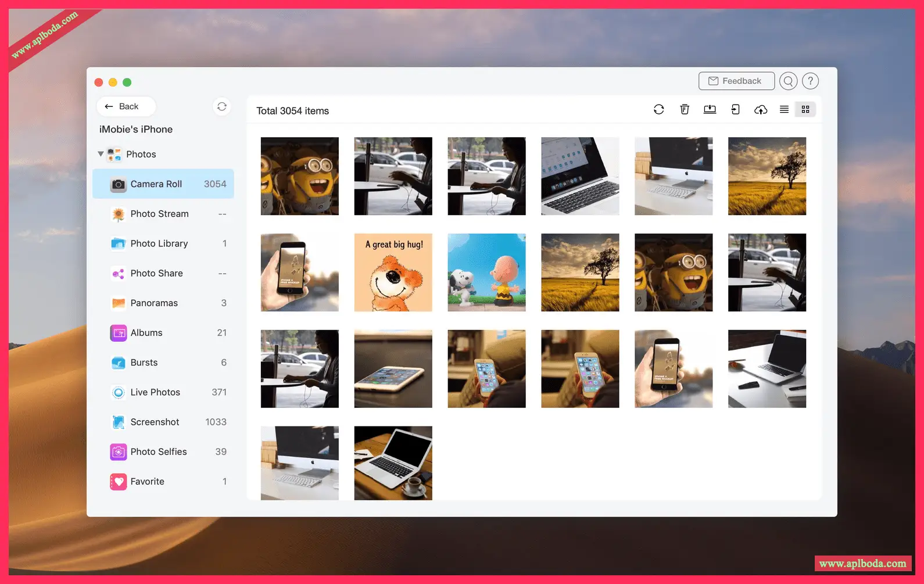Go Back using the Back button
The image size is (924, 584).
coord(126,106)
